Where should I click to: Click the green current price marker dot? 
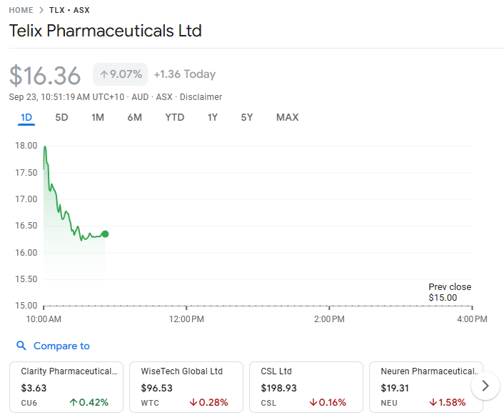point(105,234)
